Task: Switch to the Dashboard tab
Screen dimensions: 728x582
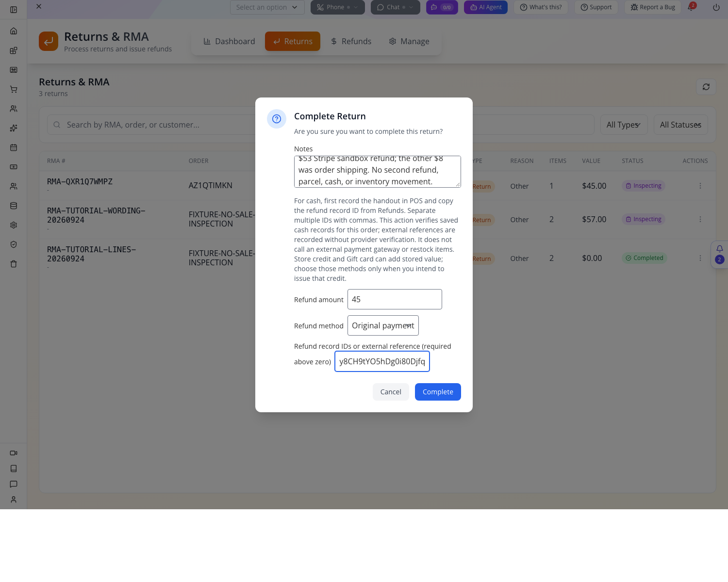Action: point(229,41)
